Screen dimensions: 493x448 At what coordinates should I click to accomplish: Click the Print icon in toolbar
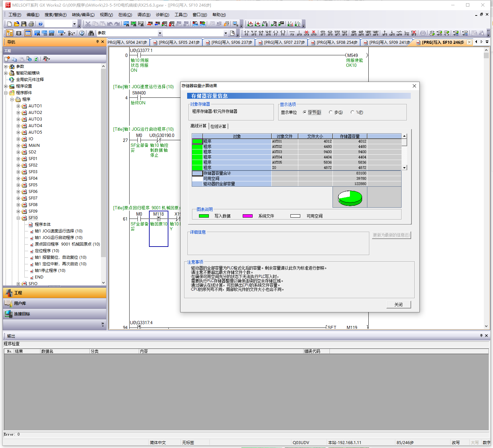tap(31, 24)
